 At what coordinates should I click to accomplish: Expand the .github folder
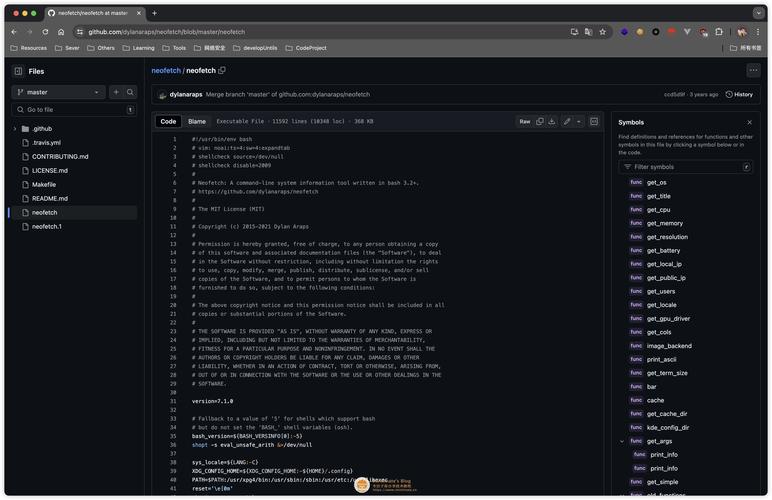[15, 129]
